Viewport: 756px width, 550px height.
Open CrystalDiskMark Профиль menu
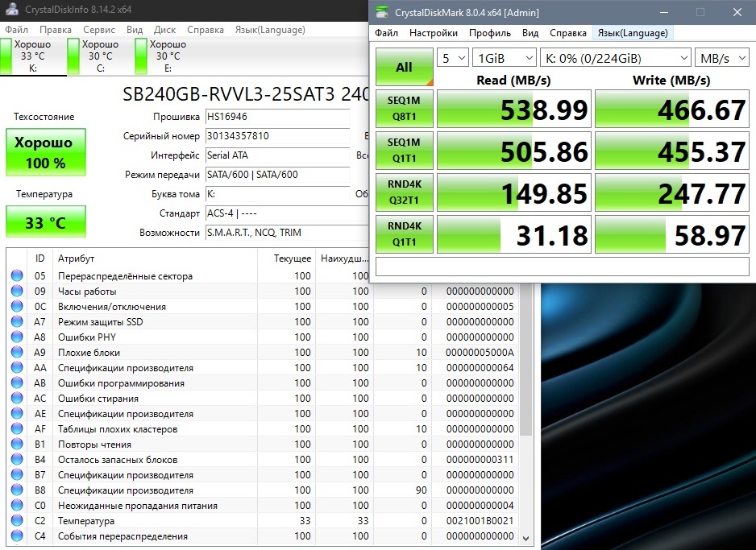tap(490, 33)
